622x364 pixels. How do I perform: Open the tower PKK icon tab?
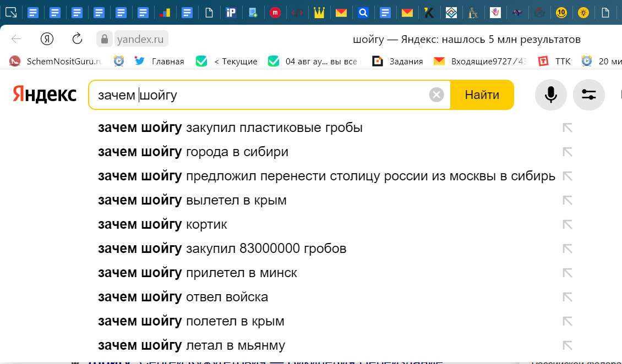pos(473,13)
